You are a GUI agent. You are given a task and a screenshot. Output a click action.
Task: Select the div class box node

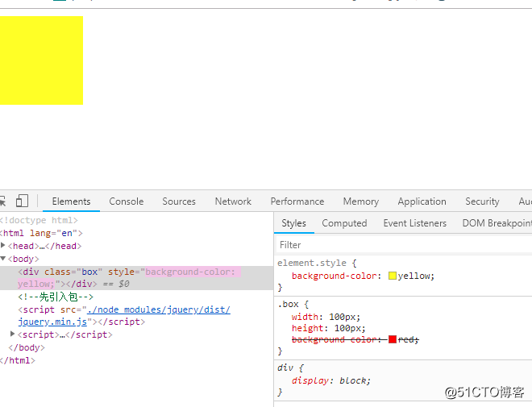136,278
